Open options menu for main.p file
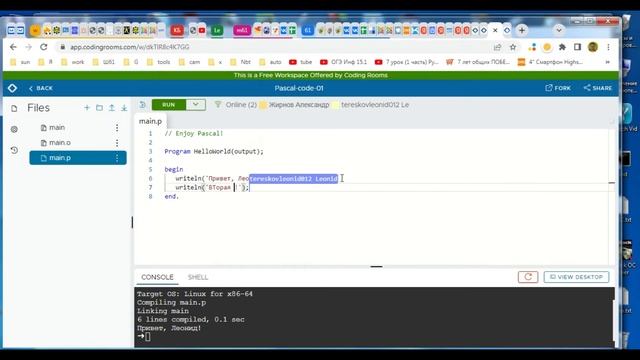The image size is (640, 360). (117, 158)
